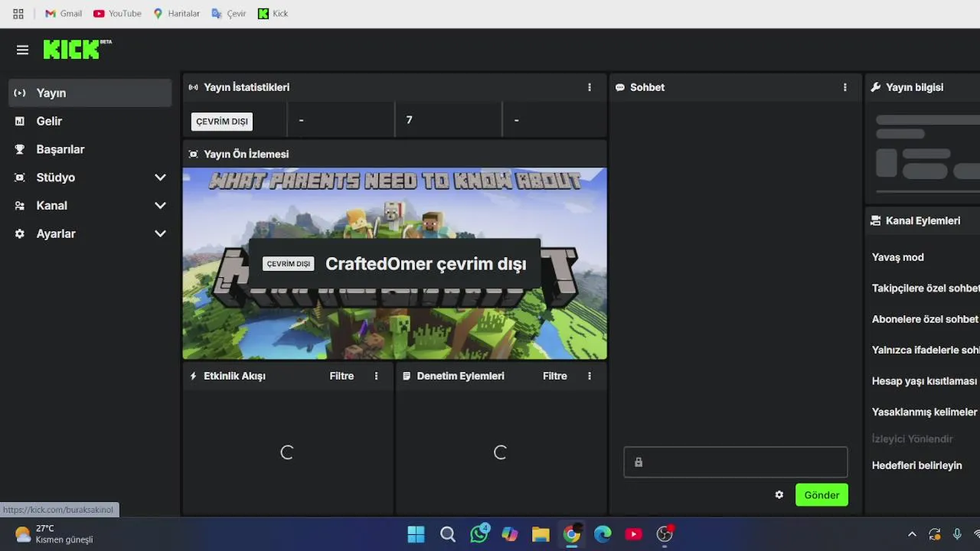Open Kanal sidebar section
The height and width of the screenshot is (551, 980).
pyautogui.click(x=90, y=206)
